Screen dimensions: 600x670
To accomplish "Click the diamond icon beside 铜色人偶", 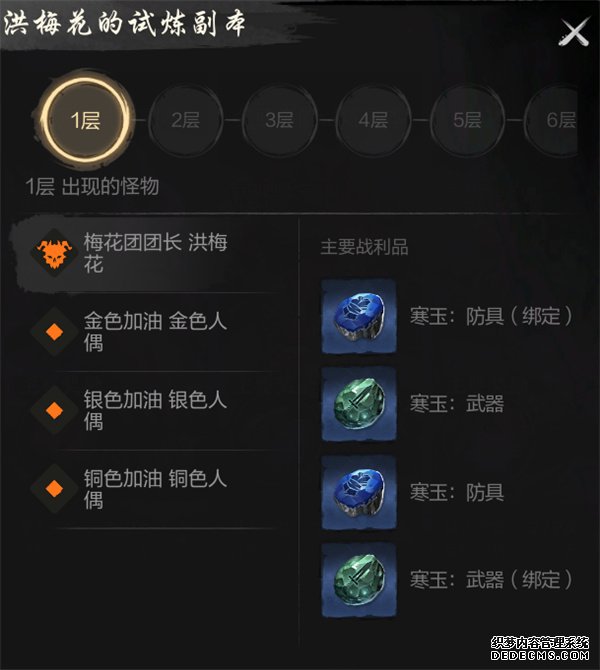I will click(54, 488).
